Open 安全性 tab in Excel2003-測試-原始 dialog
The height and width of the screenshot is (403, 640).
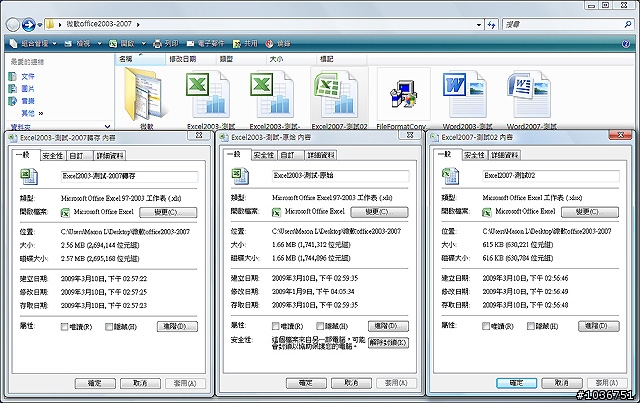click(264, 155)
